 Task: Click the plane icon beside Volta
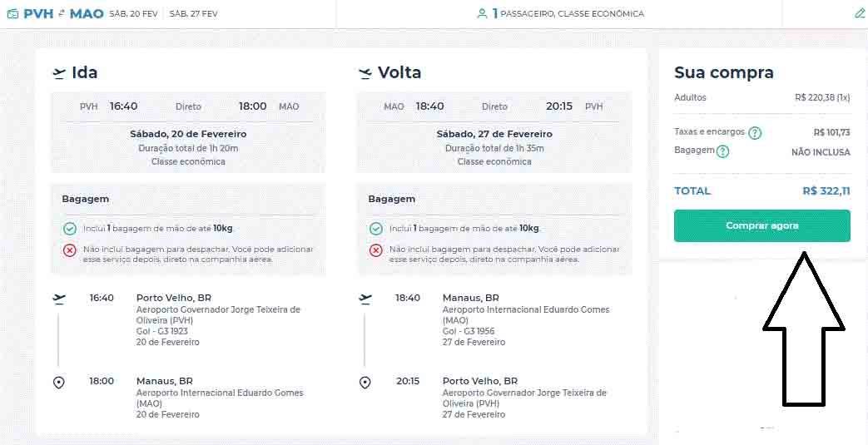coord(365,73)
